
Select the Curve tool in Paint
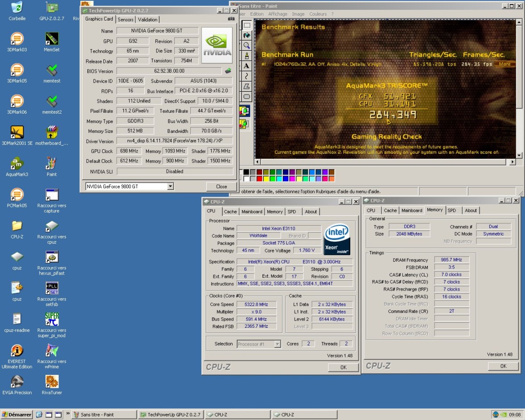247,76
